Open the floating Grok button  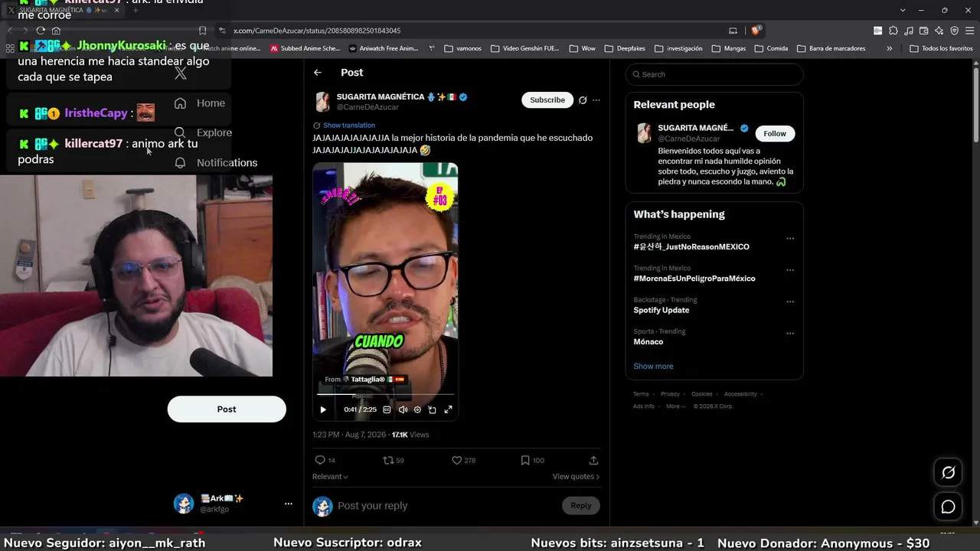click(x=948, y=473)
